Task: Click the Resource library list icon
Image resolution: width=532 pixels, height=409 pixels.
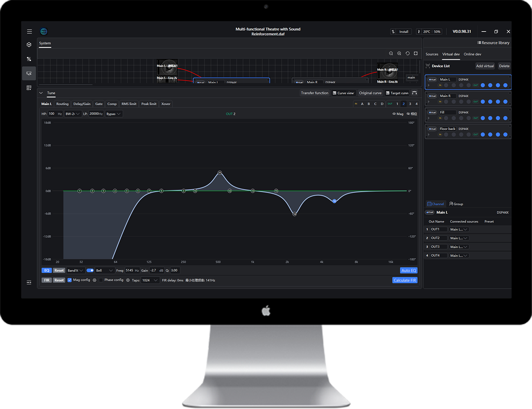Action: 479,43
